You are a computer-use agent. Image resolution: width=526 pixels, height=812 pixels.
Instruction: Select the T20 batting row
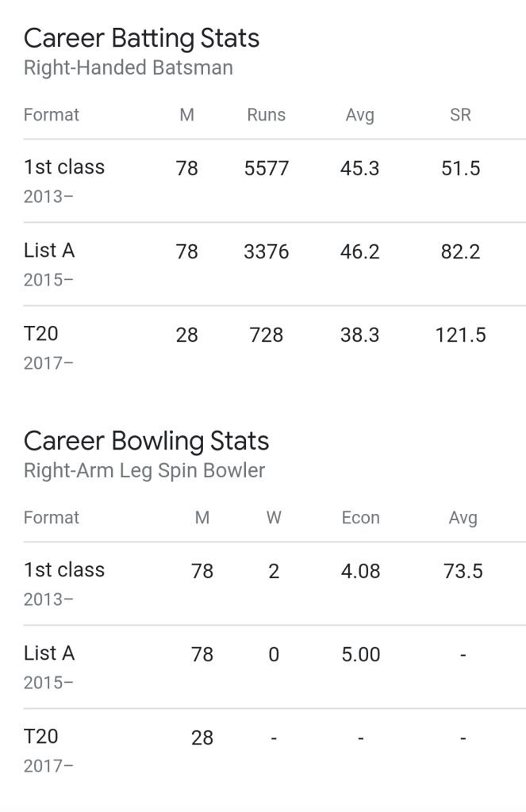pos(275,348)
